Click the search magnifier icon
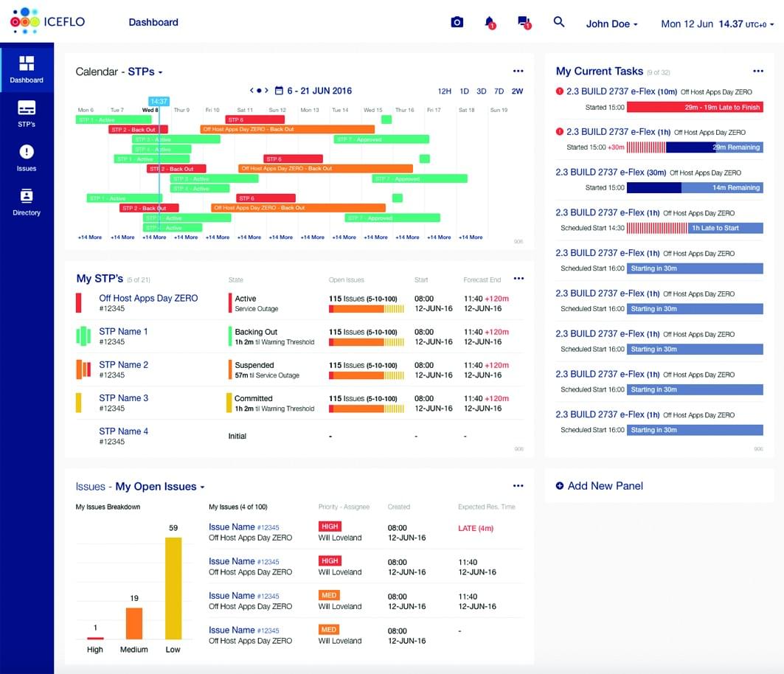This screenshot has width=784, height=674. point(559,22)
